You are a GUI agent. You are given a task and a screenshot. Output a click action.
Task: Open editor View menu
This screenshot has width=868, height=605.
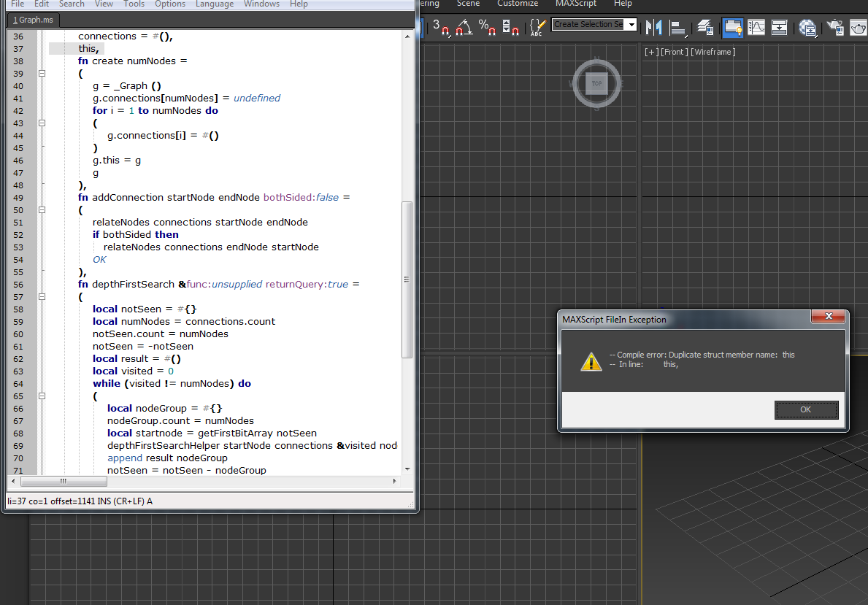point(104,4)
